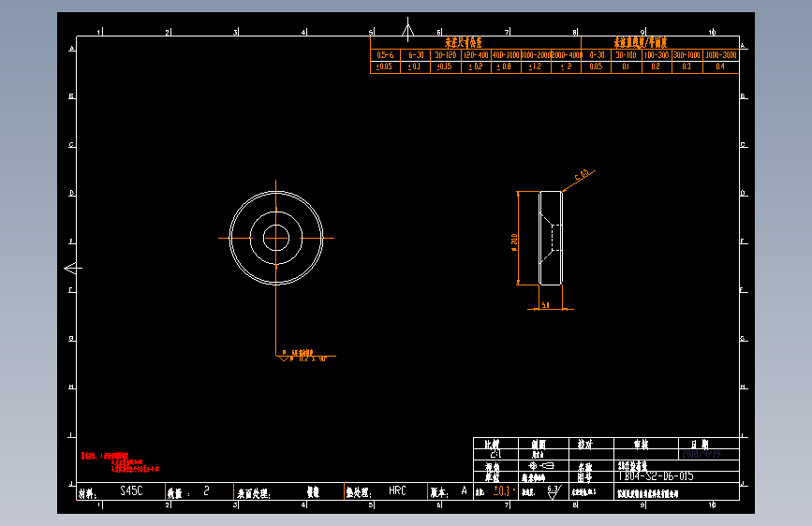Screen dimensions: 812x526
Task: Click the "材料" material label
Action: [87, 494]
